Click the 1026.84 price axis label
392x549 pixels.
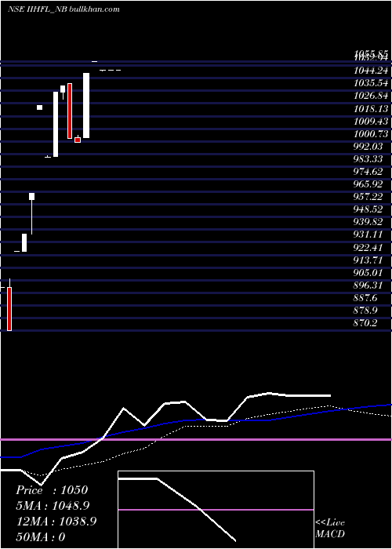[x=371, y=96]
